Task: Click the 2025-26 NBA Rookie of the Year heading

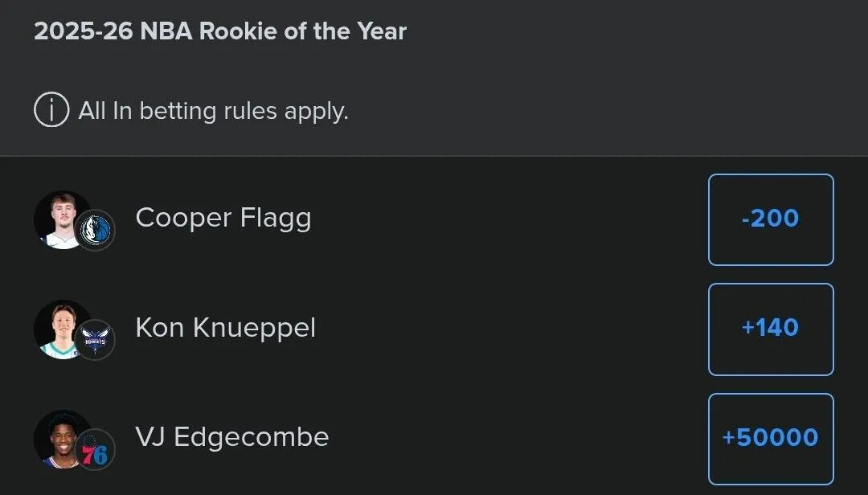Action: click(x=220, y=31)
